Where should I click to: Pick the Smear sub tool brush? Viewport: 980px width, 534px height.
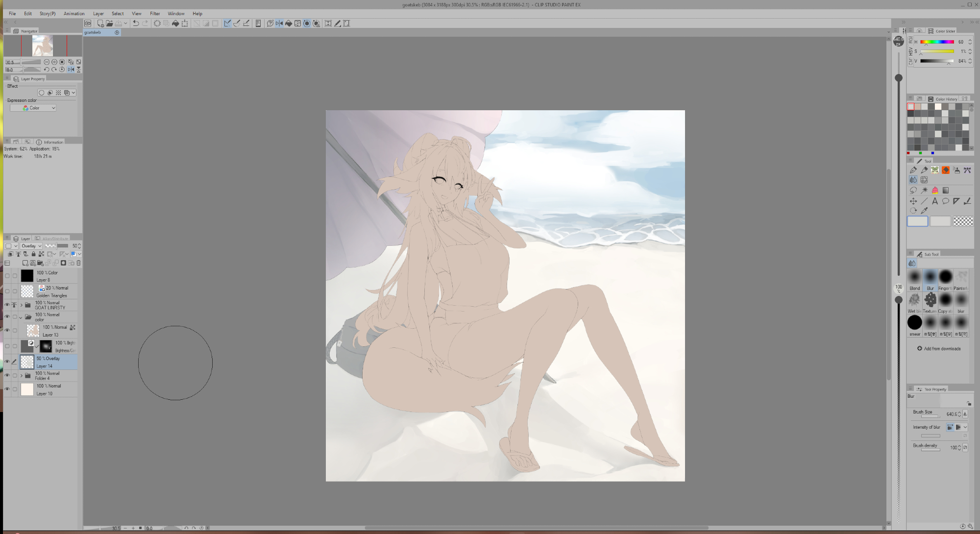coord(914,323)
